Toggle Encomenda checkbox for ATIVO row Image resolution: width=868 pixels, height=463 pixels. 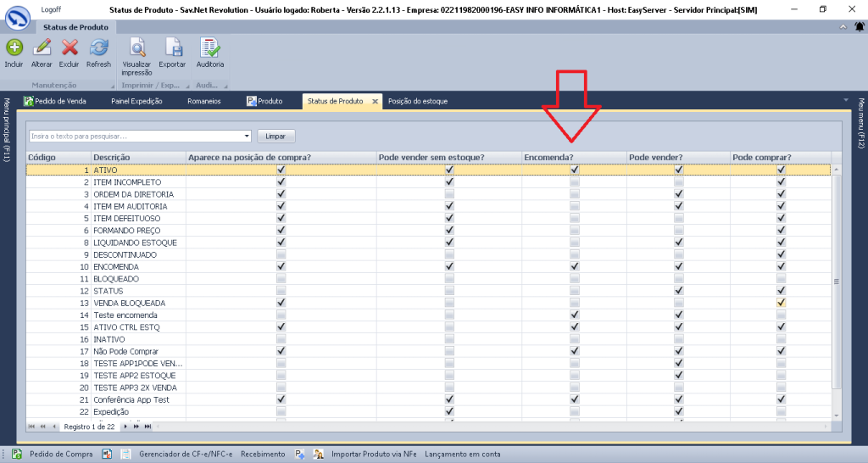[x=575, y=170]
